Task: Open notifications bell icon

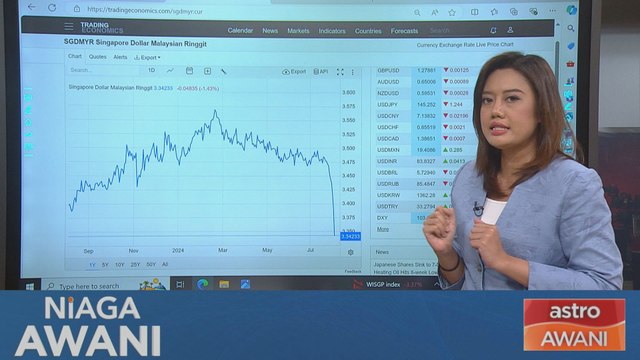Action: tap(493, 30)
